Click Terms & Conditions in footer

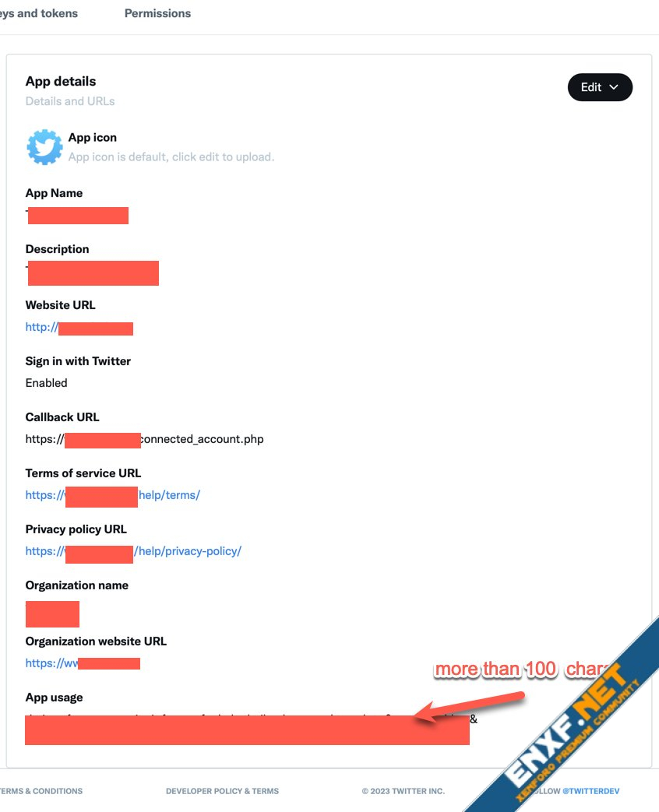coord(41,791)
